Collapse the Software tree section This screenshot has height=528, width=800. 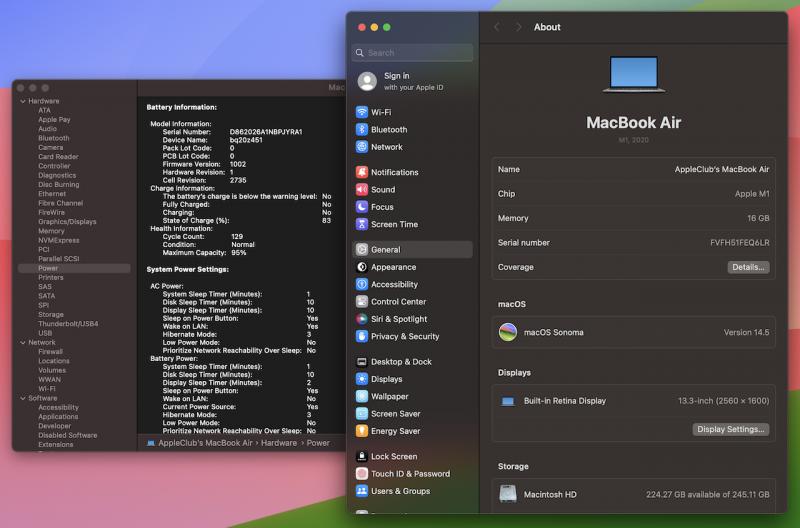(x=23, y=398)
